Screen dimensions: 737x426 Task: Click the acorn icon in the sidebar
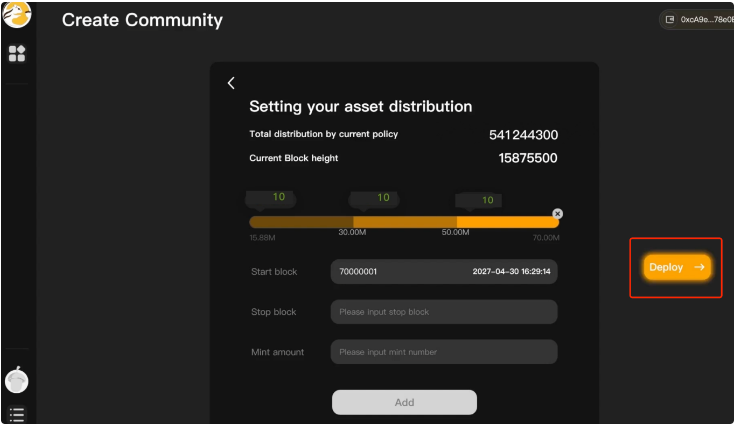17,380
